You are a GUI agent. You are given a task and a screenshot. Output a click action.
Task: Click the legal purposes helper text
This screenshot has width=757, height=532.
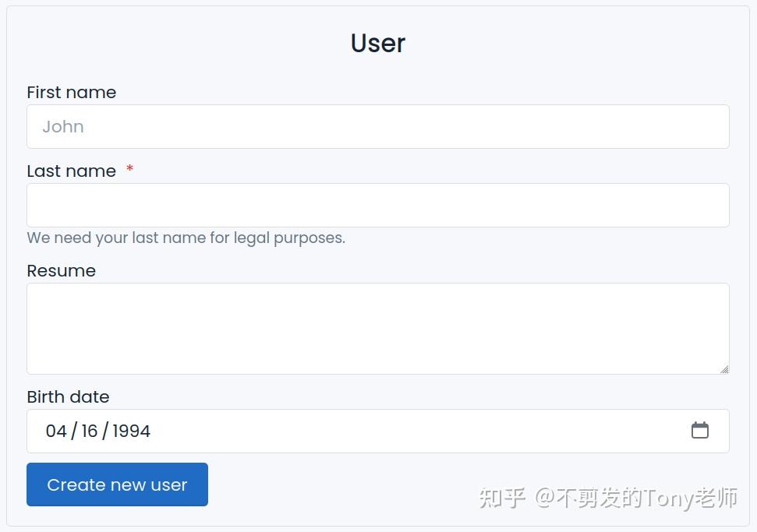click(x=186, y=238)
